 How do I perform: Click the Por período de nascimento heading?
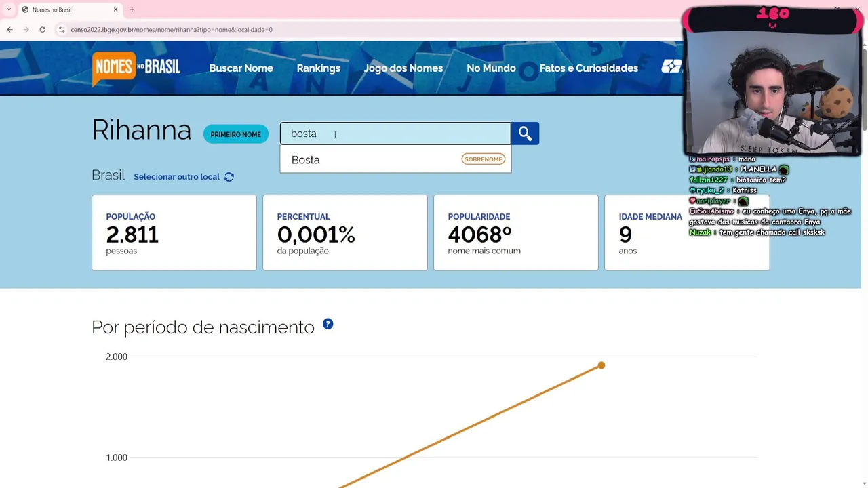(x=203, y=327)
